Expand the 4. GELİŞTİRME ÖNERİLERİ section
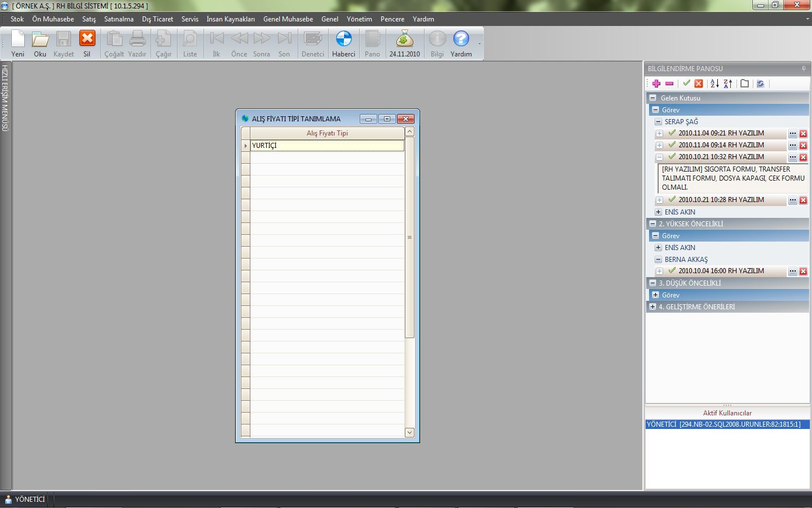 point(652,307)
